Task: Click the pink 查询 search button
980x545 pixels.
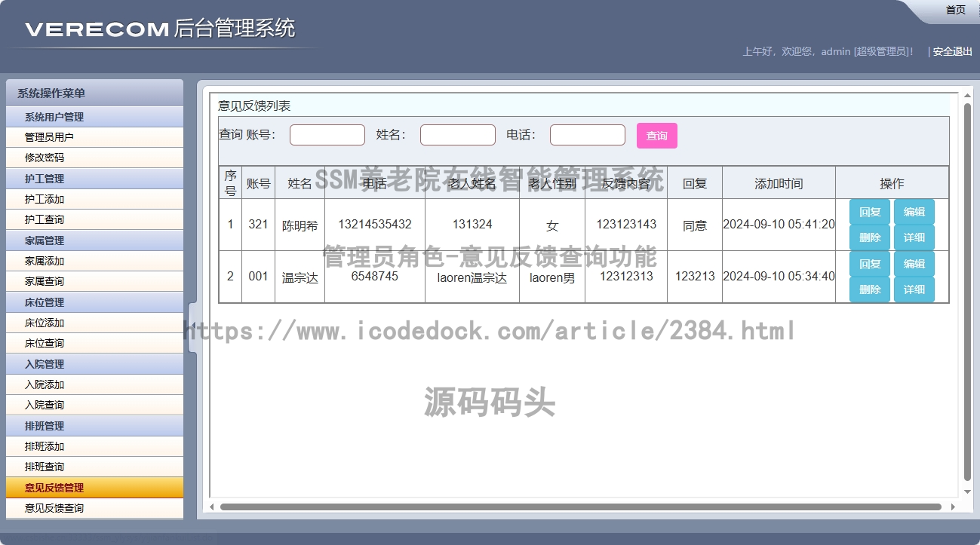Action: coord(657,136)
